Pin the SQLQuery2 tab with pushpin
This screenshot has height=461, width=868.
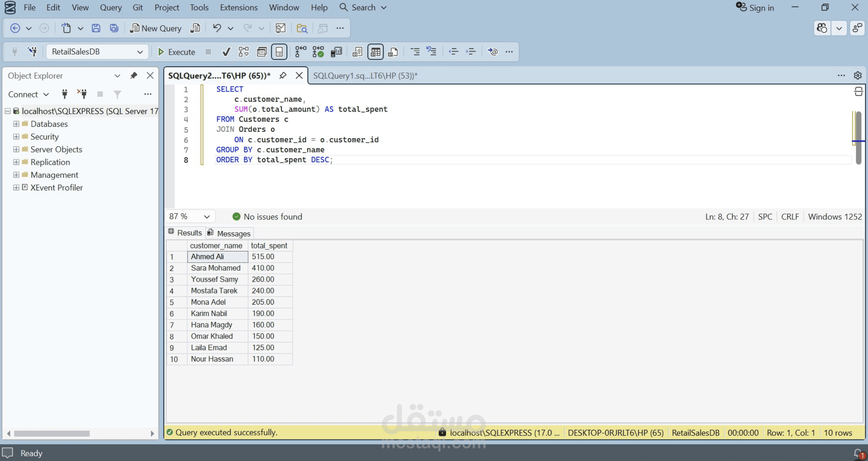coord(283,75)
